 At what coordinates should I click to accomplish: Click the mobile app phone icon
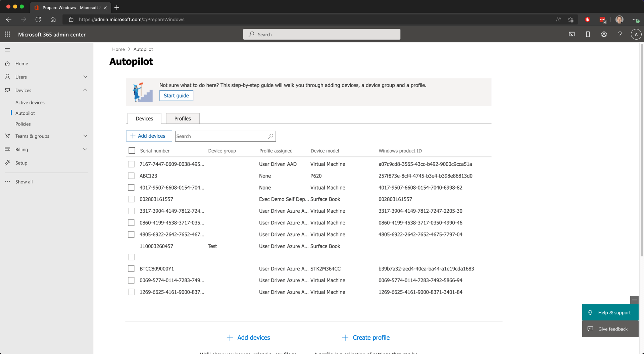point(588,34)
